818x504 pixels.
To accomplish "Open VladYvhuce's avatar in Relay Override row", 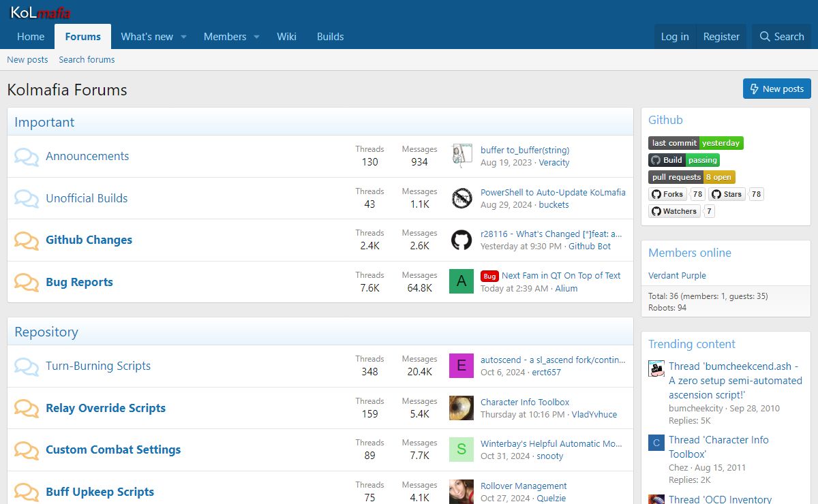I will pyautogui.click(x=461, y=408).
